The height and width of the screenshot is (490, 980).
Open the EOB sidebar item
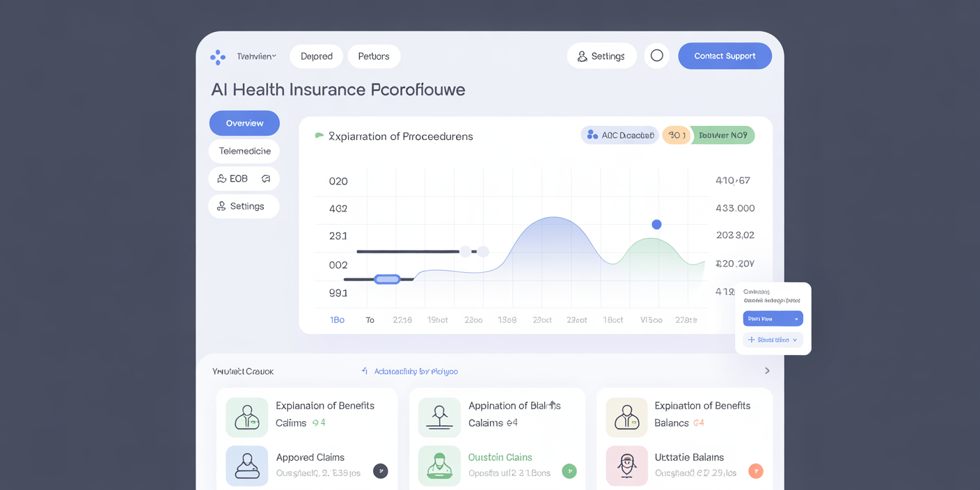coord(244,179)
